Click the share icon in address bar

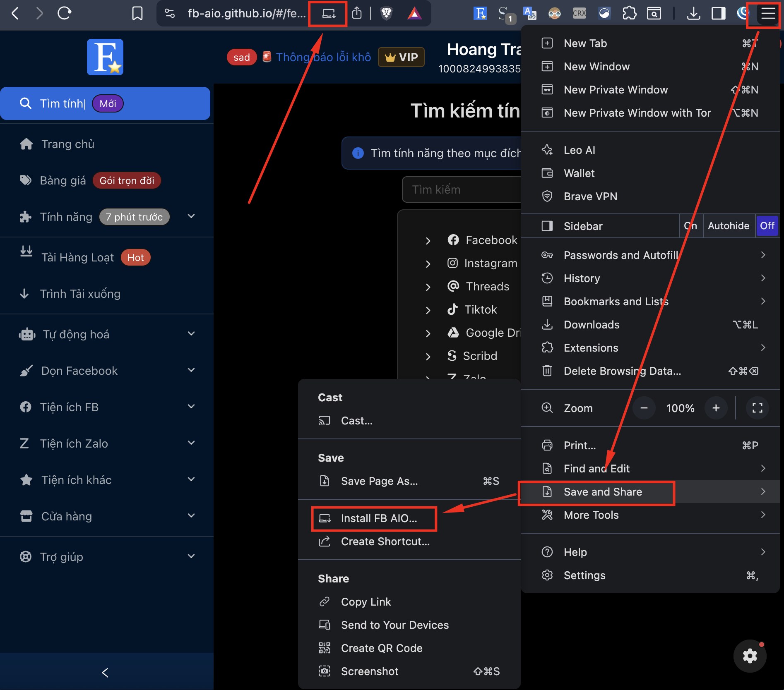click(x=357, y=14)
